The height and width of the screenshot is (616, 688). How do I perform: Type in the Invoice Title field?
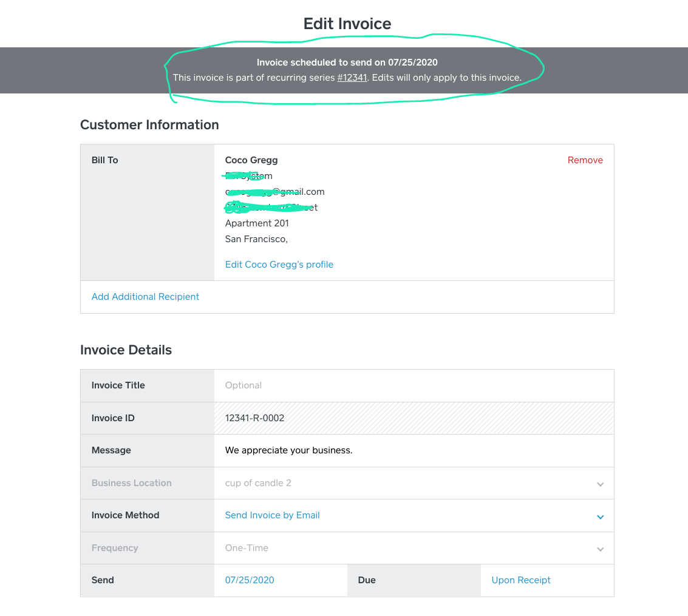[x=413, y=385]
